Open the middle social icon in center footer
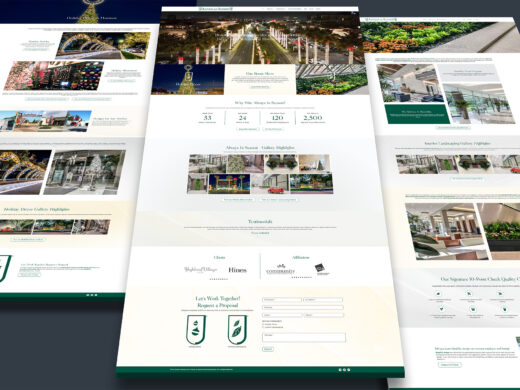Screen dimensions: 520x390 point(344,370)
